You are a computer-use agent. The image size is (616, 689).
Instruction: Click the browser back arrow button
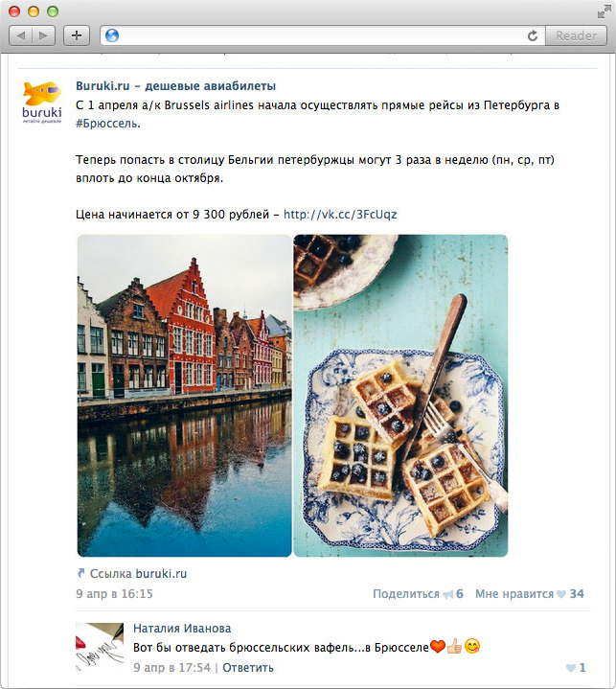pos(21,35)
